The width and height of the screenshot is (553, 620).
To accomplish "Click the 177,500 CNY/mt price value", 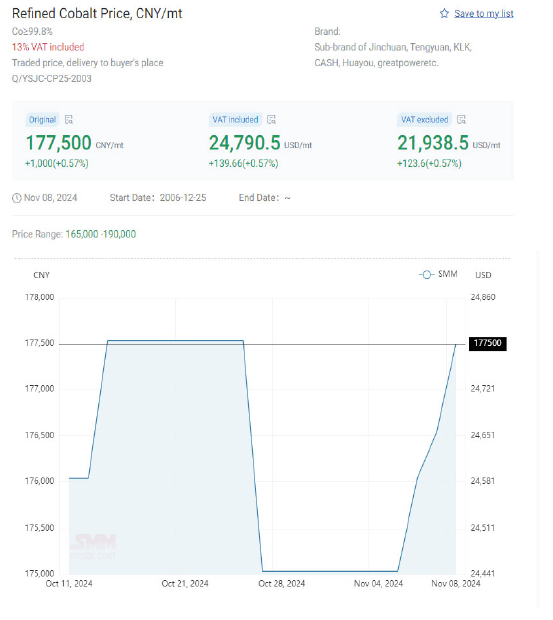I will coord(74,143).
